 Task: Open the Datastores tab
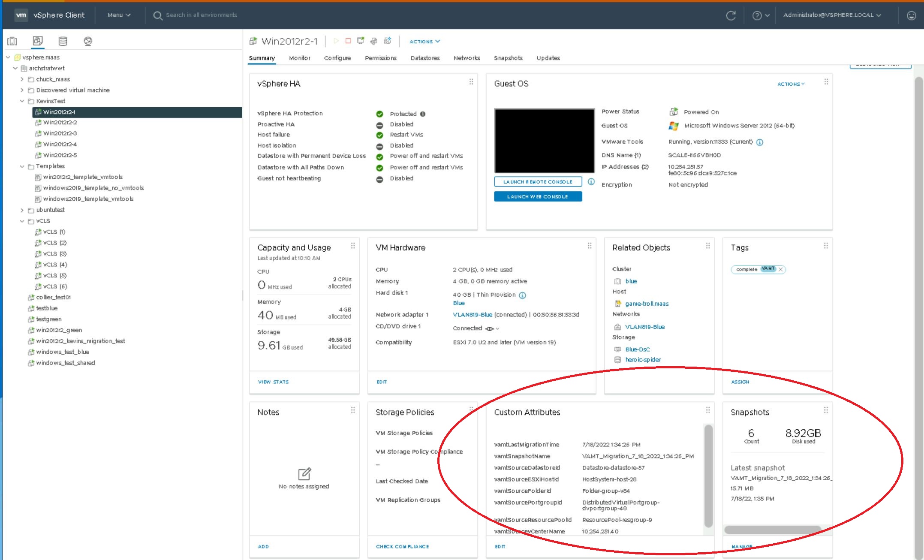tap(425, 58)
